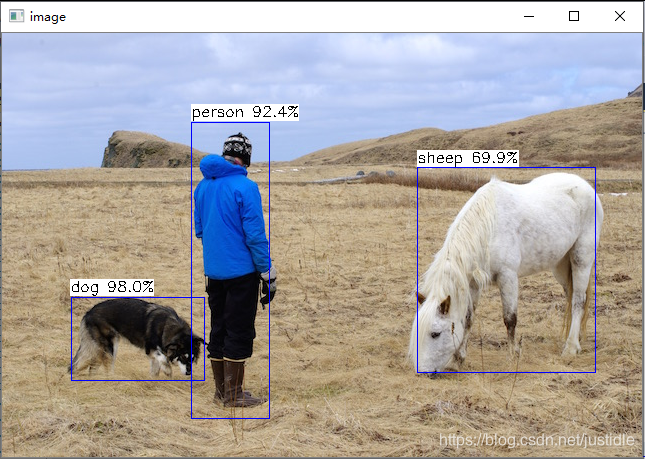Click the "sheep 69.9%" detection label
Image resolution: width=645 pixels, height=459 pixels.
coord(468,158)
